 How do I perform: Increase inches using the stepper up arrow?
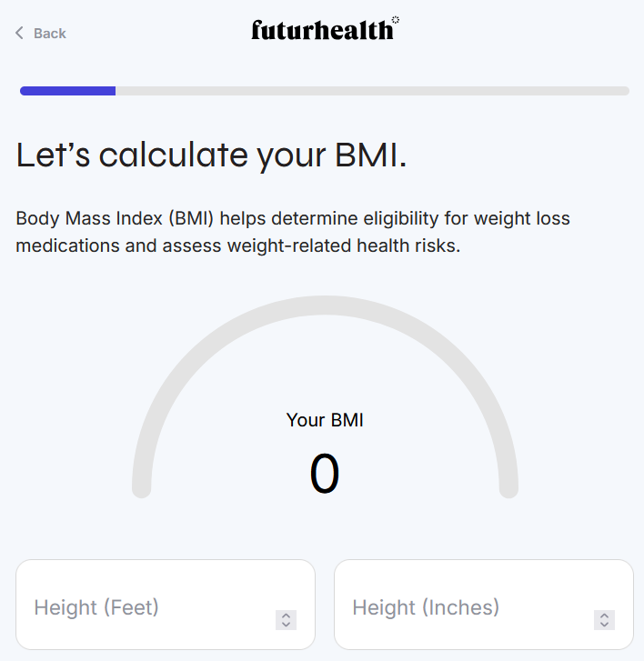coord(604,616)
